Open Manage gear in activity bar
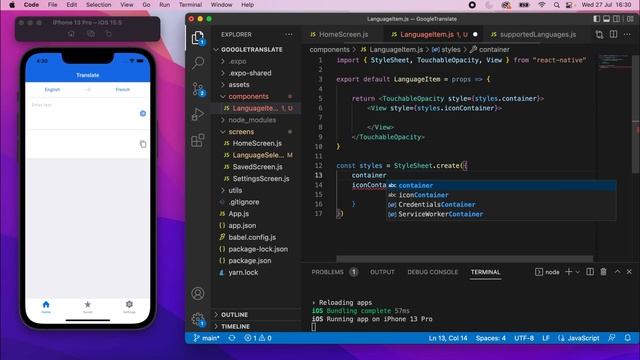 198,319
